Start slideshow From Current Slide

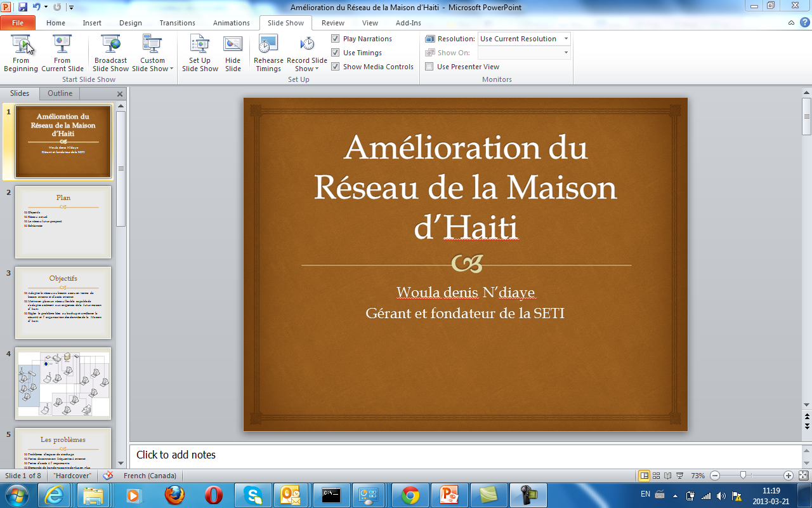point(63,53)
